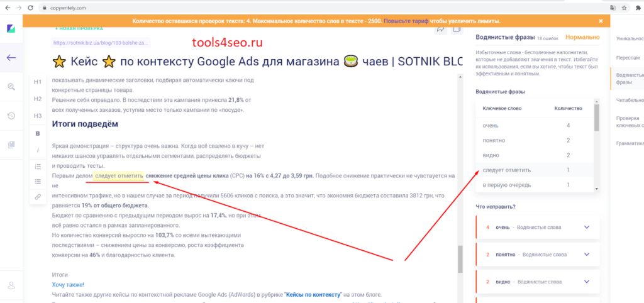
Task: Apply H1 heading format
Action: 38,82
